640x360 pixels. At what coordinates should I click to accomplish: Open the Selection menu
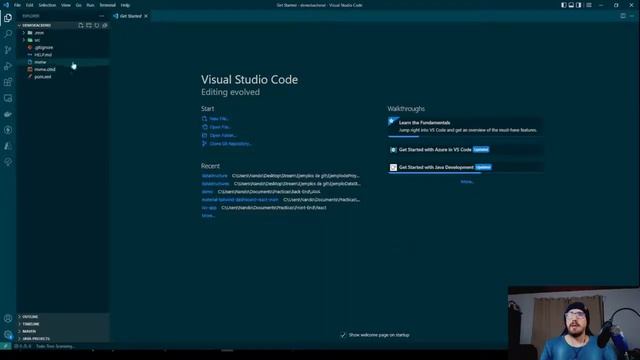point(47,5)
